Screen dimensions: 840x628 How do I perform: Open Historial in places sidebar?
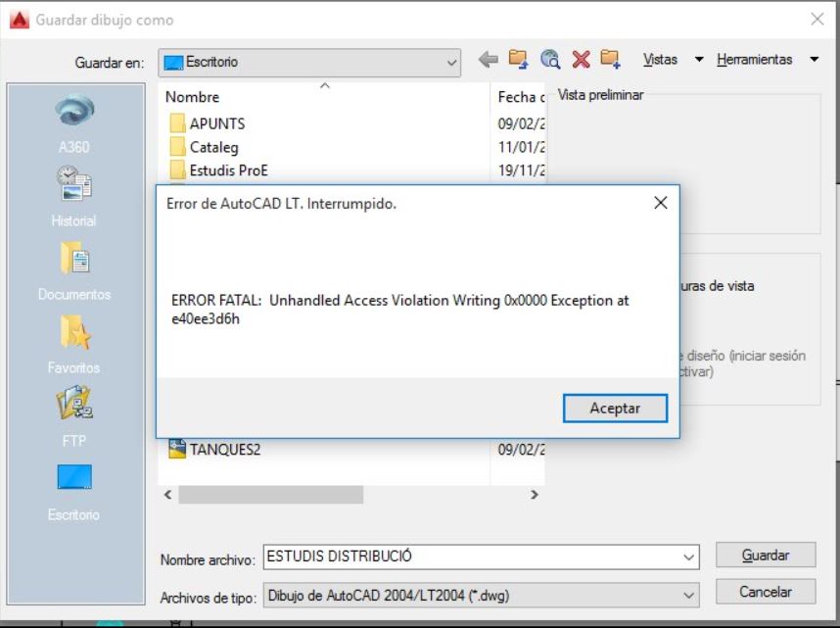point(74,197)
